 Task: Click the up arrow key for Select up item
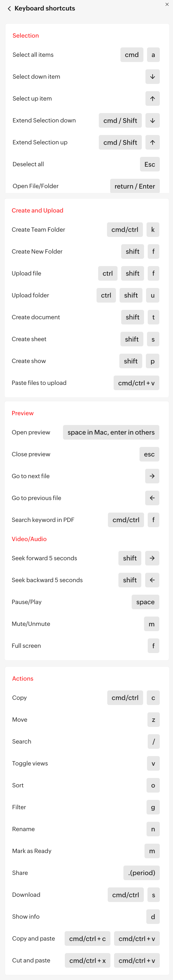[153, 99]
